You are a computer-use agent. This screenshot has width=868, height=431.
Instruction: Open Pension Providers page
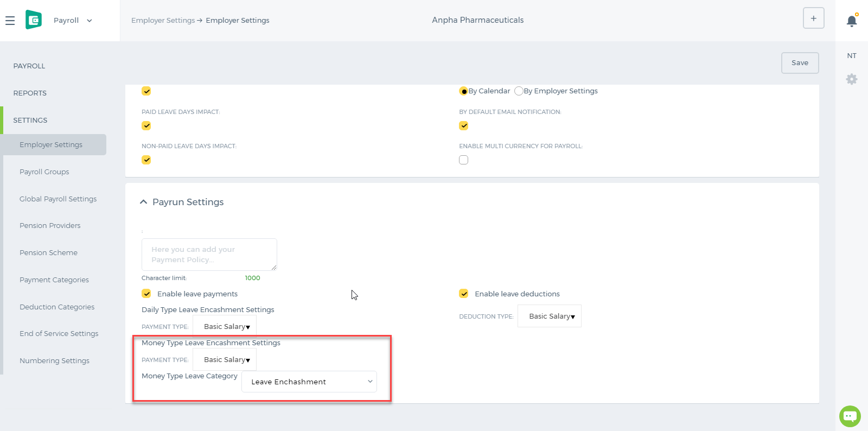click(50, 226)
